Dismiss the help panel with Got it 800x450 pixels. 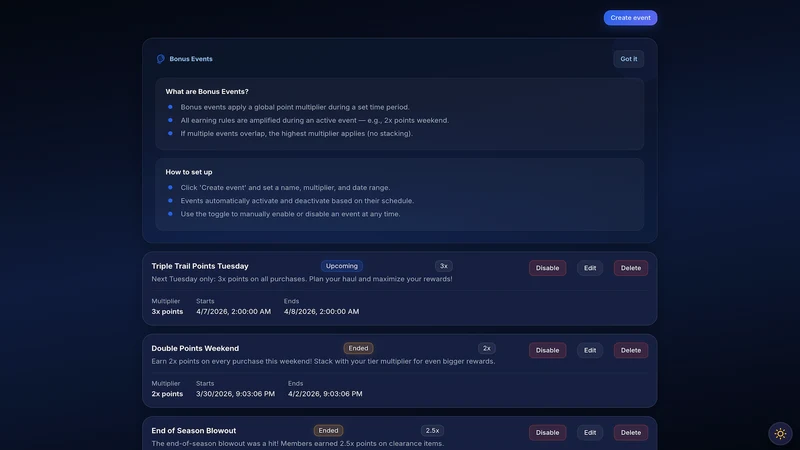click(x=629, y=59)
